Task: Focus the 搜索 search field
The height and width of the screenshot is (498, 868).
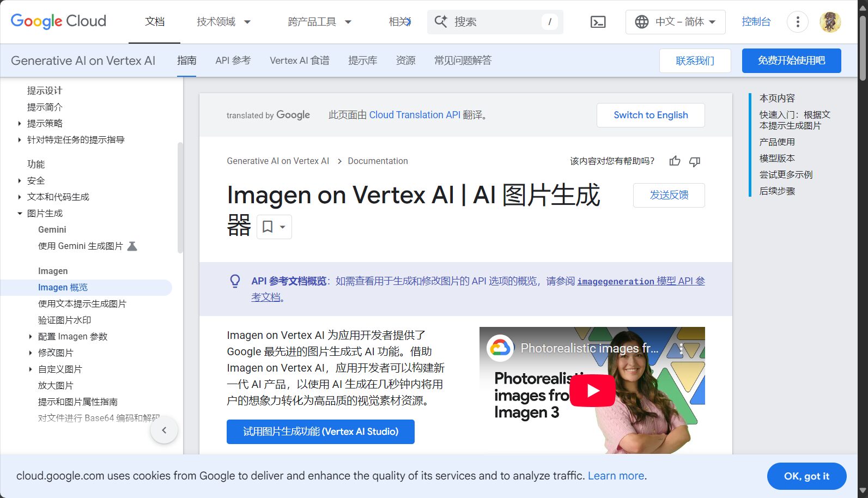Action: (x=495, y=22)
